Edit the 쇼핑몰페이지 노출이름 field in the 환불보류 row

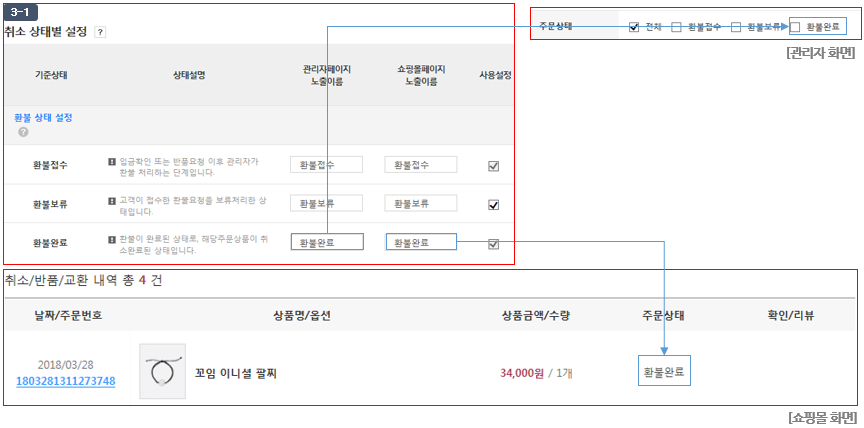pos(421,203)
